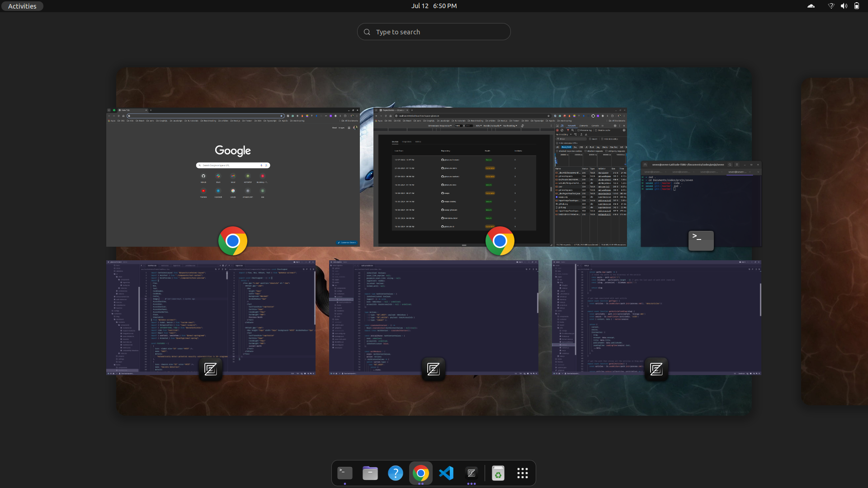Check battery status in top-right corner
868x488 pixels.
click(856, 6)
